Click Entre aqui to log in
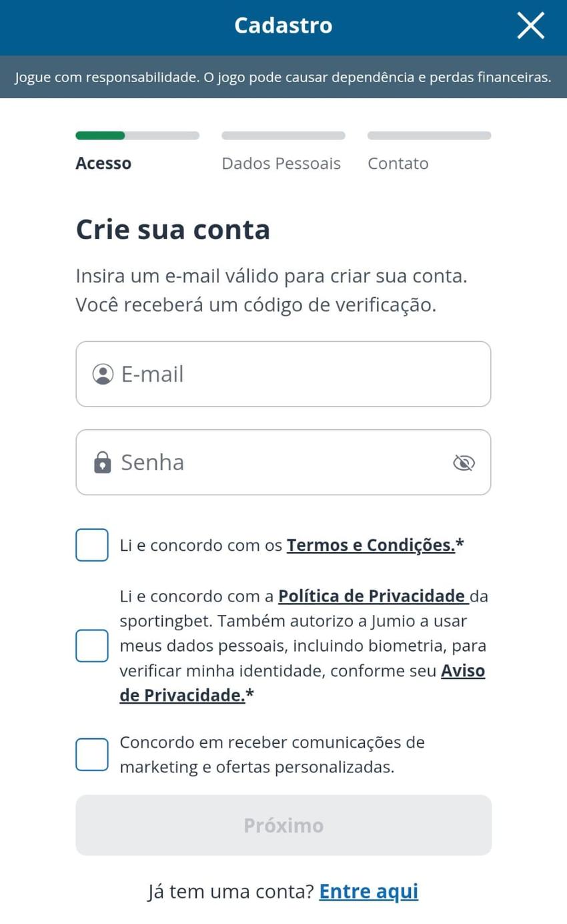The height and width of the screenshot is (924, 567). tap(368, 891)
